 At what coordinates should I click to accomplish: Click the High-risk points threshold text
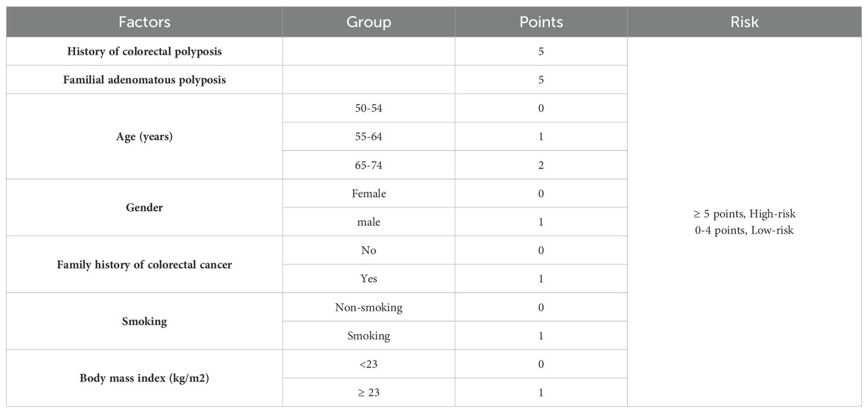click(x=744, y=214)
